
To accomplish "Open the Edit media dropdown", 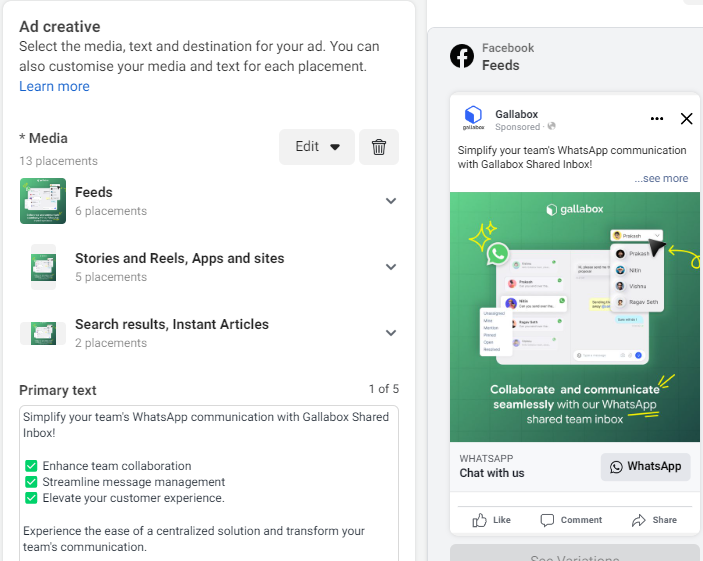I will click(317, 147).
